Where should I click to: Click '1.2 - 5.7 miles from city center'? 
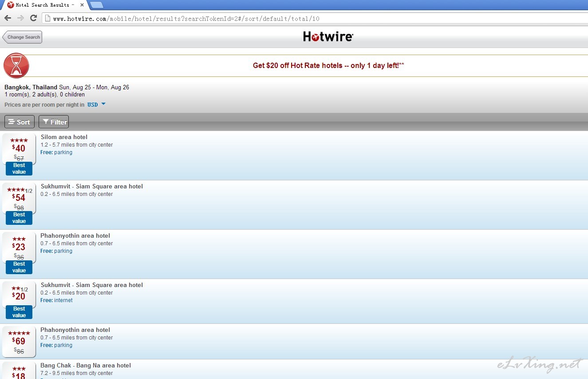tap(77, 145)
